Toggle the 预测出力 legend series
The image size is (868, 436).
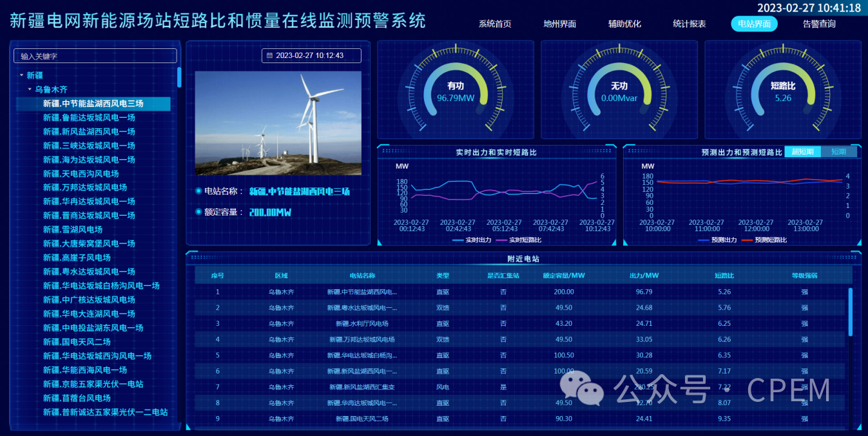pyautogui.click(x=717, y=240)
